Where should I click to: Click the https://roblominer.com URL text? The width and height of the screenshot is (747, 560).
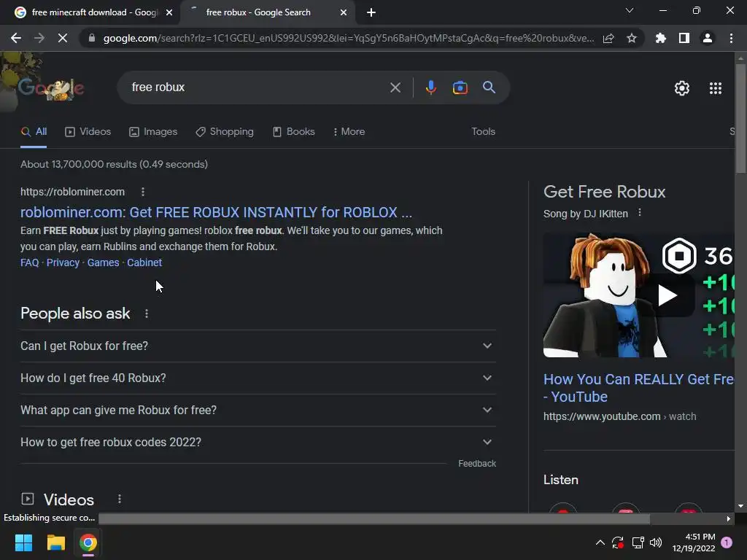click(x=72, y=192)
